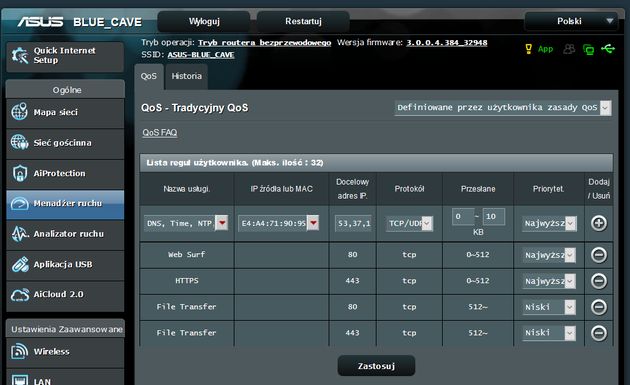Open Aplikacja USB section
The width and height of the screenshot is (630, 385).
65,265
